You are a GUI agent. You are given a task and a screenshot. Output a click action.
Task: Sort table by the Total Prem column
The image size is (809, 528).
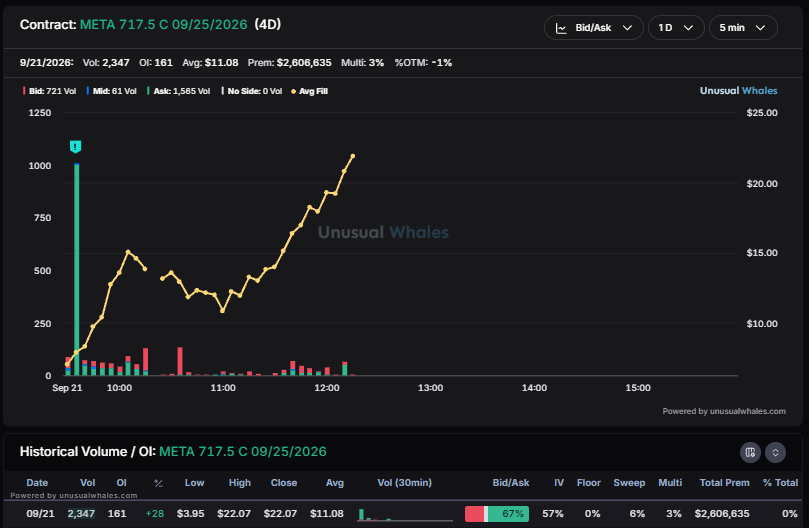click(724, 483)
